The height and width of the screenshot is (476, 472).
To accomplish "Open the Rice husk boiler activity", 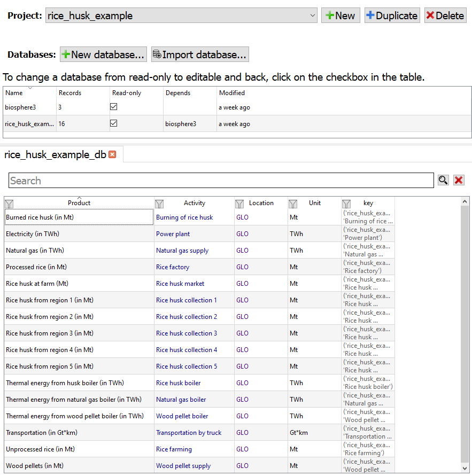I will (x=178, y=383).
